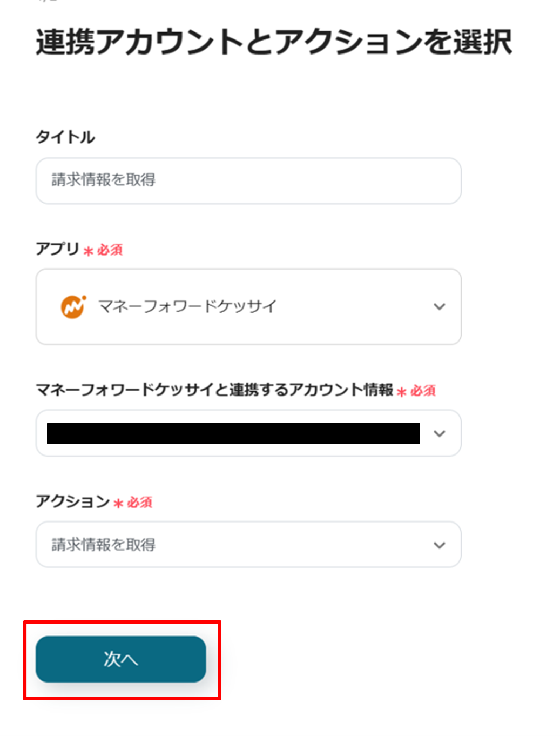Click the アクション field label
560x736 pixels.
(72, 501)
